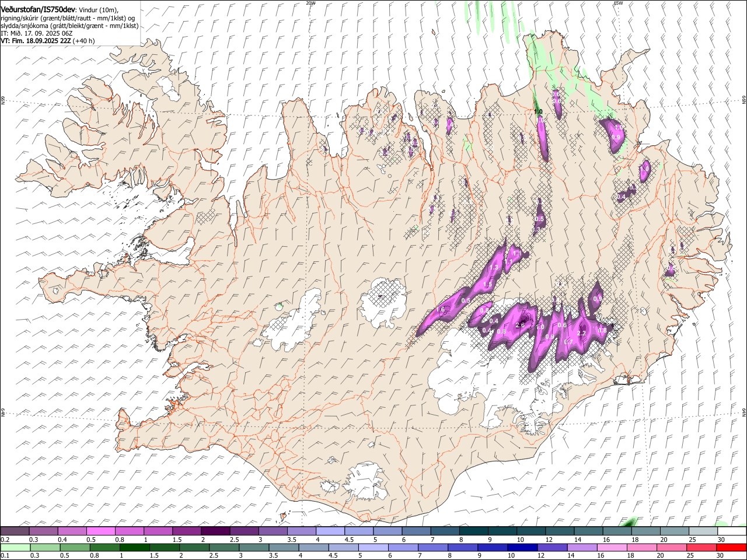Click upper legend swatch between 0.8 and 1

pos(130,531)
